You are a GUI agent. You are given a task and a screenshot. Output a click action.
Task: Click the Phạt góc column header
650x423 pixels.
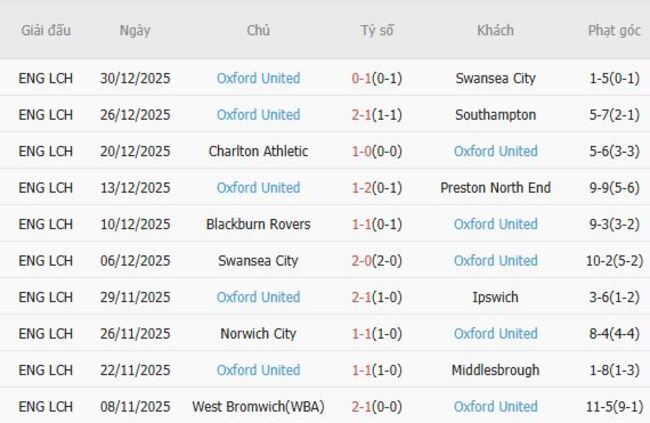[614, 30]
